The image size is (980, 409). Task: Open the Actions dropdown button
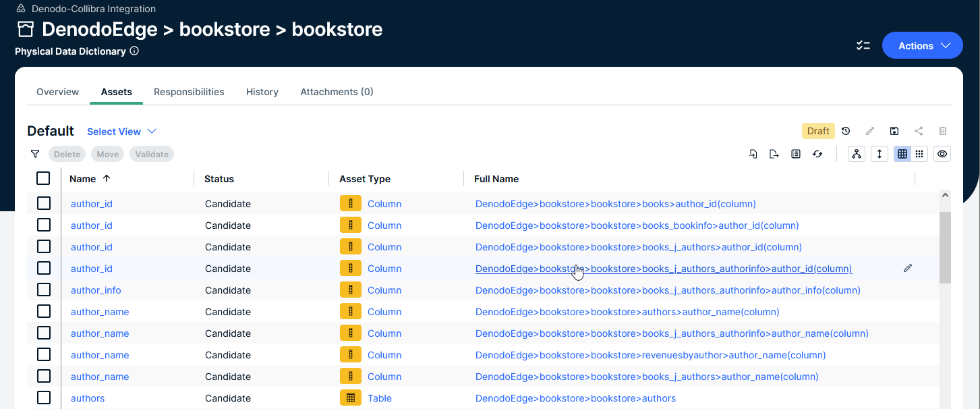click(x=922, y=46)
